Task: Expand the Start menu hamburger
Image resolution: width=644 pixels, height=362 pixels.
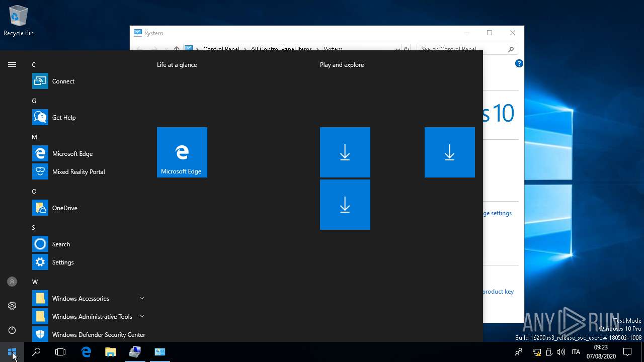Action: (12, 64)
